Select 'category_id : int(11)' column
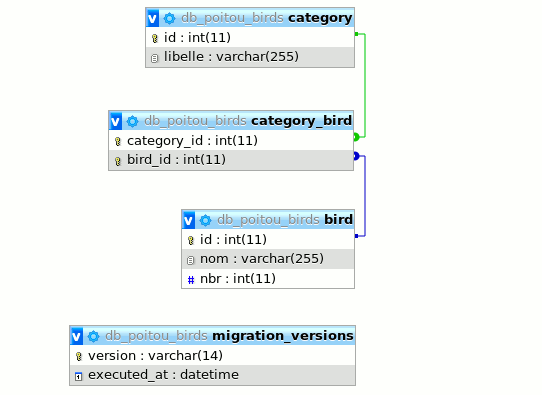Viewport: 542px width, 395px height. (231, 140)
